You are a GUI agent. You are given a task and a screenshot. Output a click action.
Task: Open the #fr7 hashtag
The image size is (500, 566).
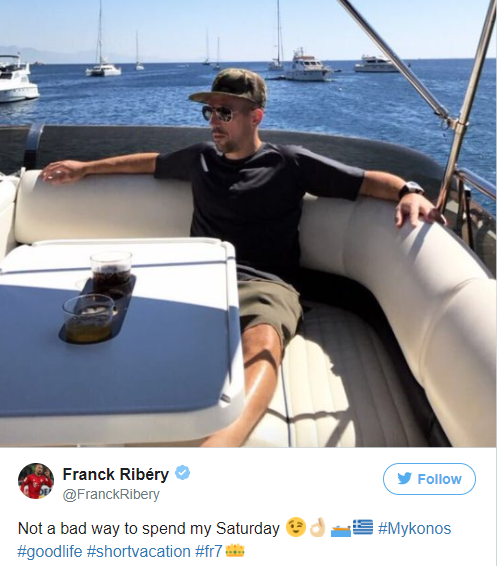(209, 551)
